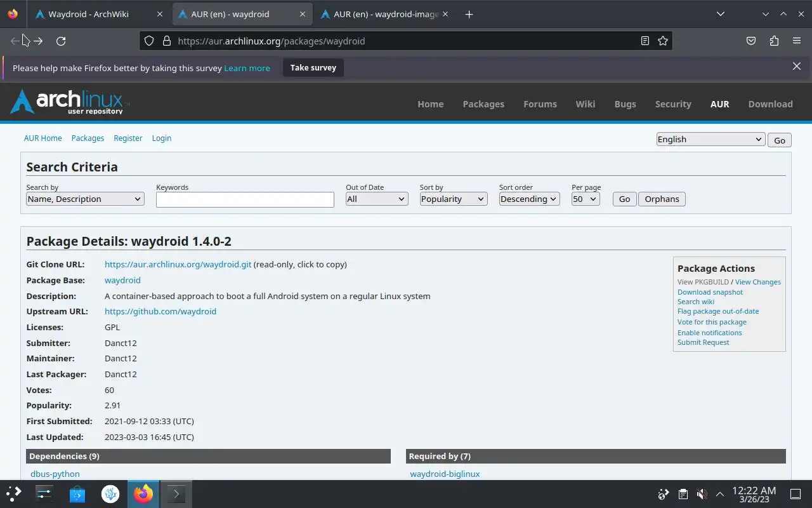Close the AUR waydroid-image tab
812x508 pixels.
pyautogui.click(x=445, y=14)
